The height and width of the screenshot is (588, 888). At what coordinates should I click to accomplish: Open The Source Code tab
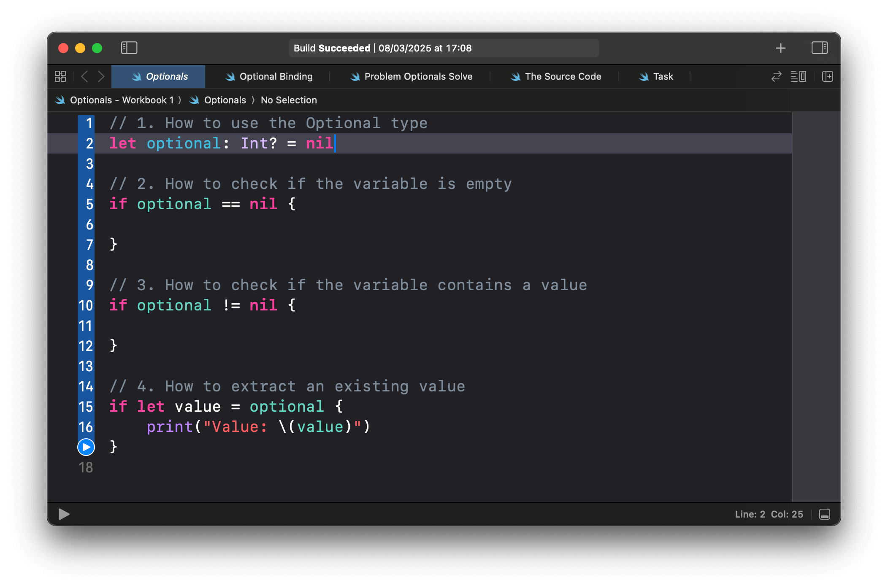pos(556,76)
